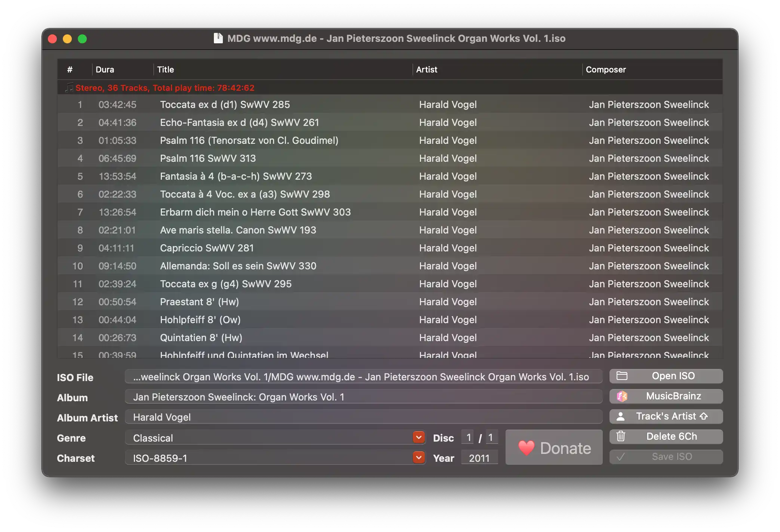Viewport: 780px width, 532px height.
Task: Click the Disc number stepper field
Action: [469, 437]
